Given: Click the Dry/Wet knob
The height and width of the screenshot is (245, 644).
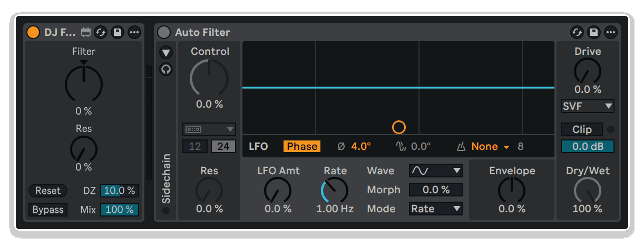Looking at the screenshot, I should (x=587, y=190).
